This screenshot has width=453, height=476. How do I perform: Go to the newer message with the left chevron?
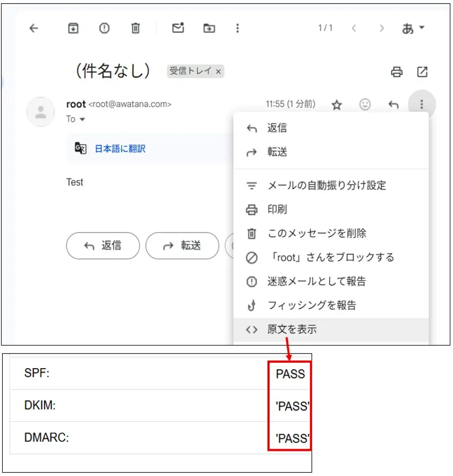pos(354,28)
